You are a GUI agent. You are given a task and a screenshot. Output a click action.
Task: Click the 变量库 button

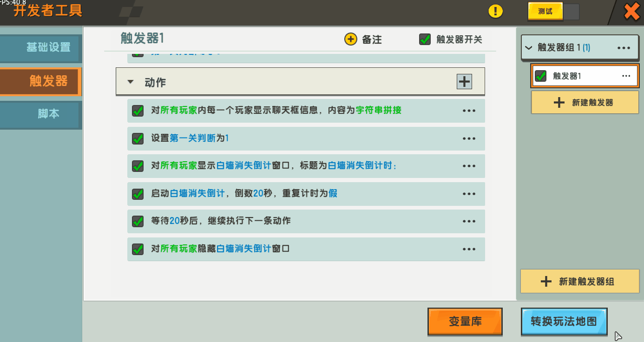click(465, 321)
